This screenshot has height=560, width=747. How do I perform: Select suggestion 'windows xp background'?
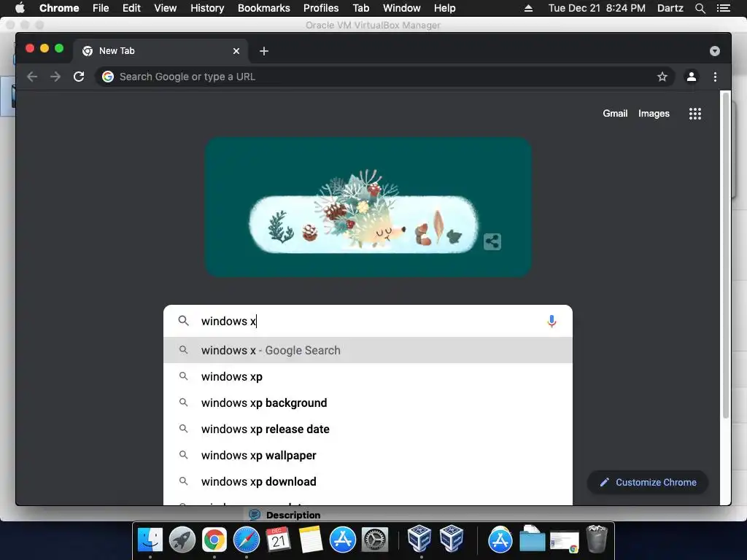[368, 402]
